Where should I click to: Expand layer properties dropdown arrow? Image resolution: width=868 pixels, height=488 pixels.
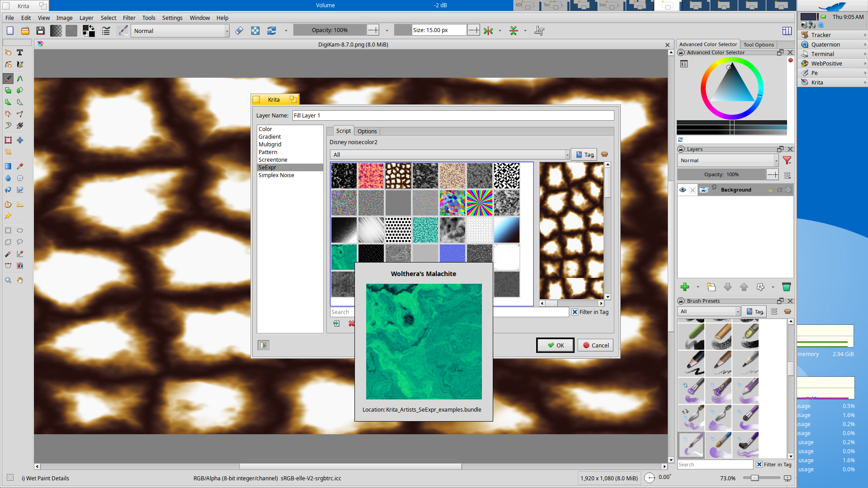pyautogui.click(x=773, y=287)
